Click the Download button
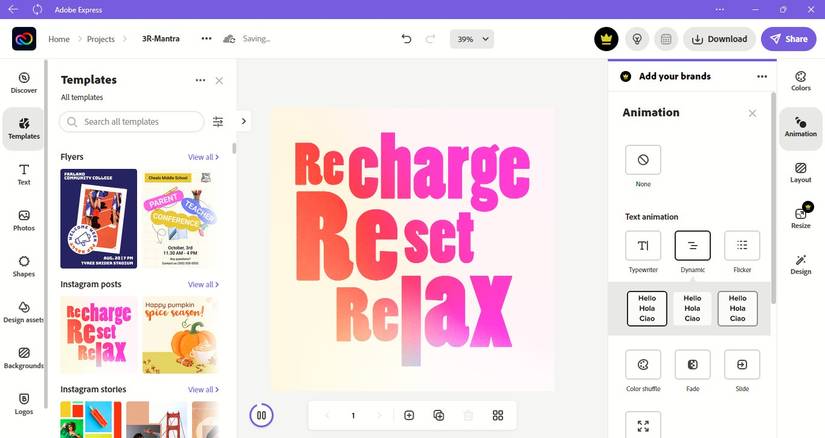The height and width of the screenshot is (438, 825). point(719,39)
